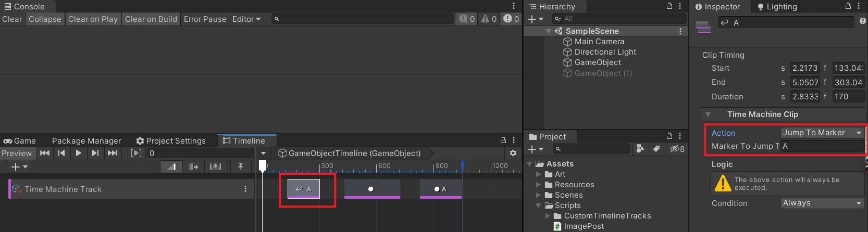This screenshot has width=868, height=232.
Task: Select GameObject (1) in Hierarchy
Action: point(603,73)
